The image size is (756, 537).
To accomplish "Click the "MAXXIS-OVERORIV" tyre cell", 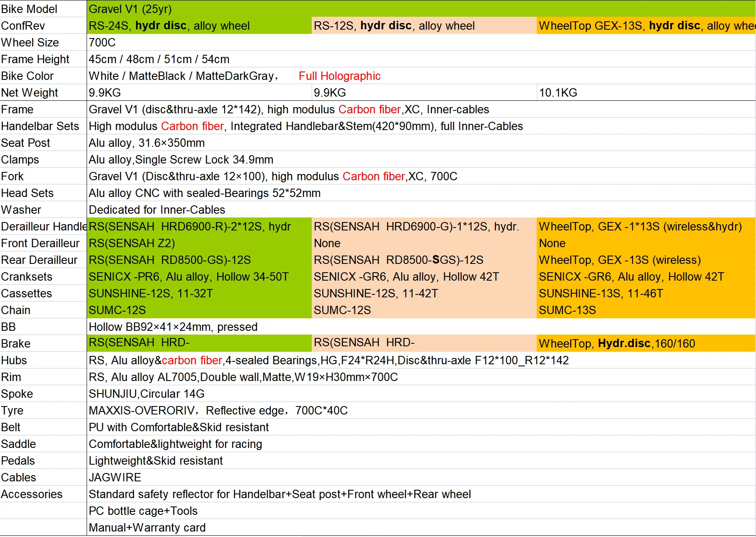I will point(421,410).
